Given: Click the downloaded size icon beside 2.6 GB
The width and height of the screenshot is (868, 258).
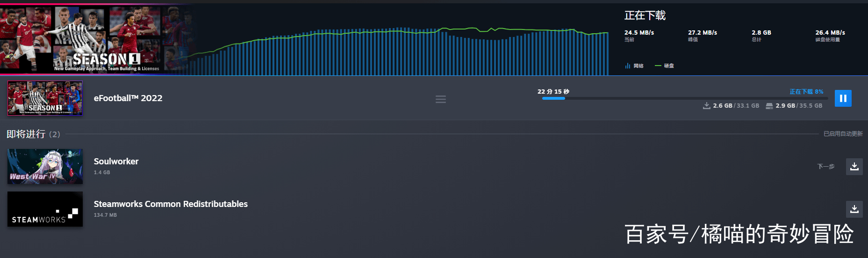Looking at the screenshot, I should [x=707, y=106].
